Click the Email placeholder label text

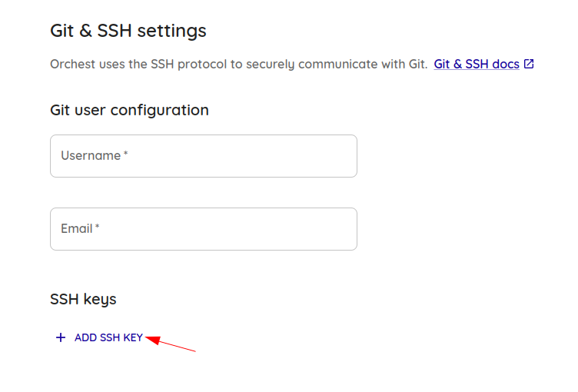(77, 228)
